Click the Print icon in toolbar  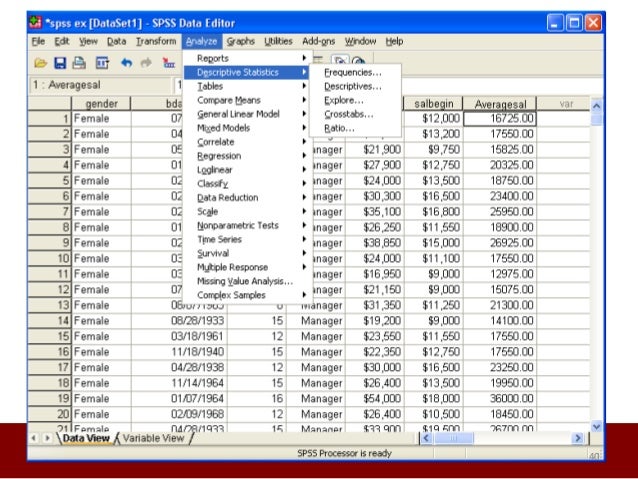[79, 63]
